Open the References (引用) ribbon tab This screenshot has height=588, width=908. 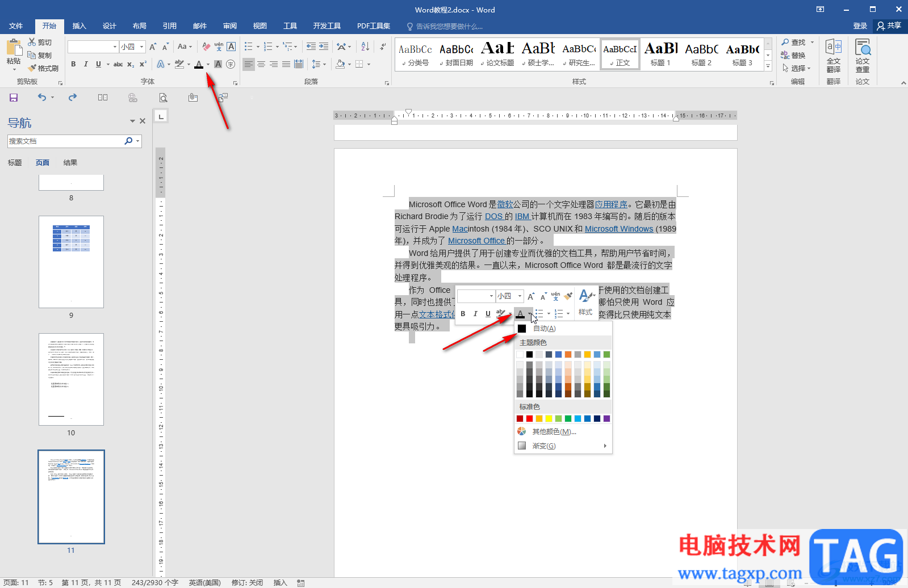170,26
